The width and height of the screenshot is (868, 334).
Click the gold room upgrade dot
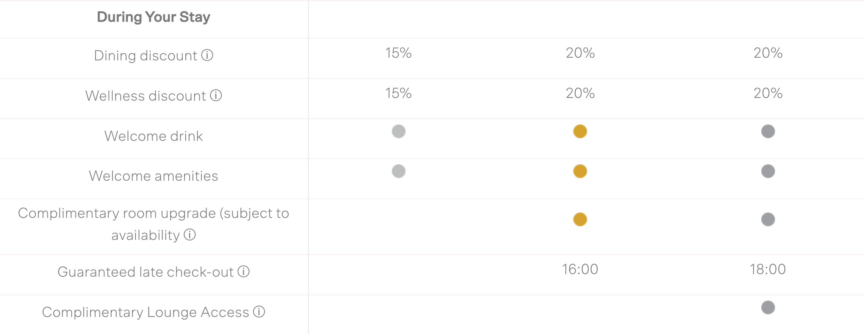580,219
